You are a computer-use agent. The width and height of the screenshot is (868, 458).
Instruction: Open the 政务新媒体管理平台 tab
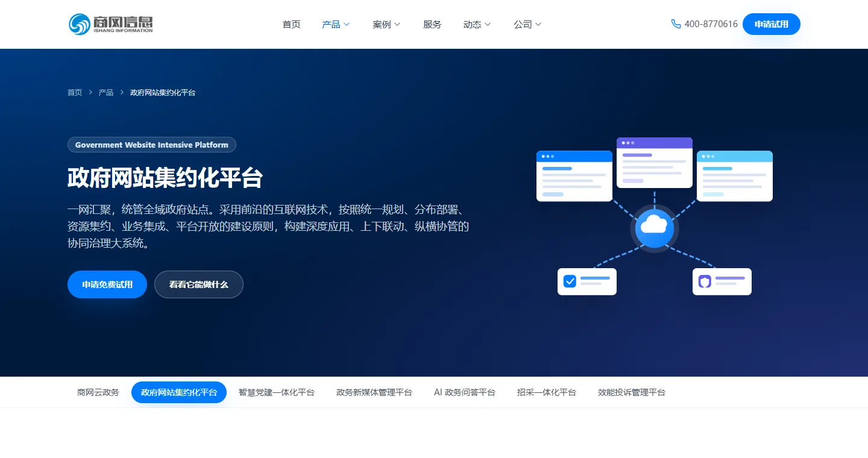click(374, 392)
